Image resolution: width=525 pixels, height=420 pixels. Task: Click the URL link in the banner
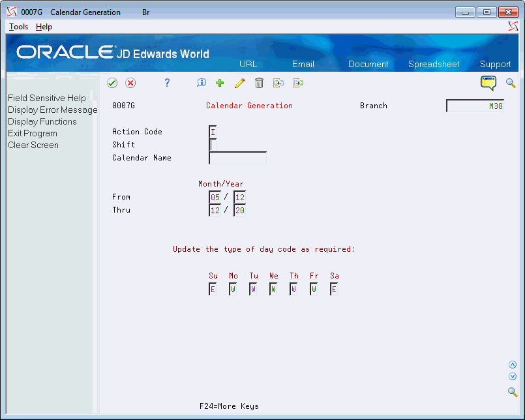tap(248, 64)
